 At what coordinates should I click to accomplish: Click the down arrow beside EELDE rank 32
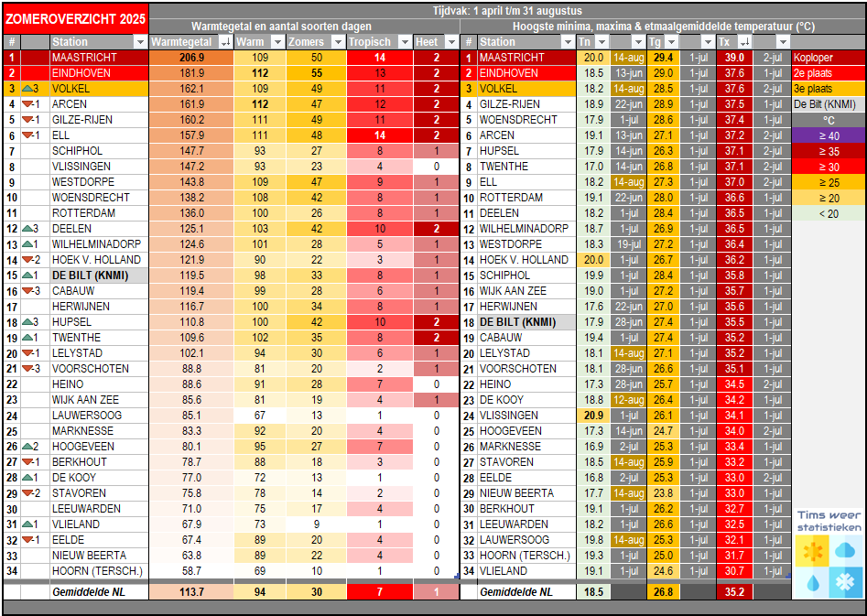(x=27, y=540)
